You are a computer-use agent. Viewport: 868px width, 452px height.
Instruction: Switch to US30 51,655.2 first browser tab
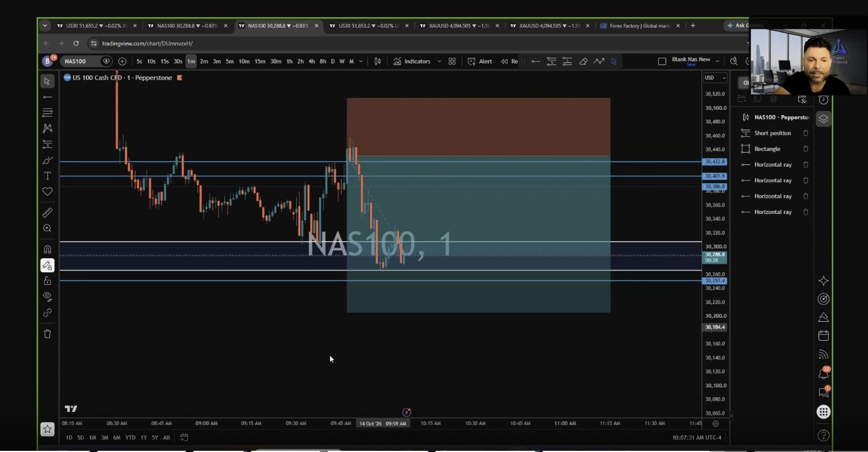pyautogui.click(x=96, y=26)
